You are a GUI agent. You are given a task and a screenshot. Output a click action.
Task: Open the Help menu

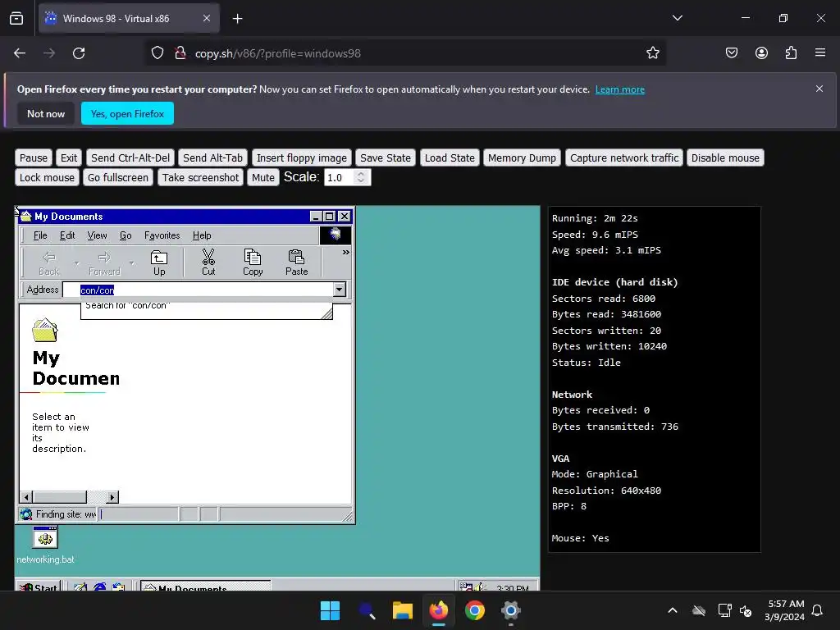tap(202, 235)
